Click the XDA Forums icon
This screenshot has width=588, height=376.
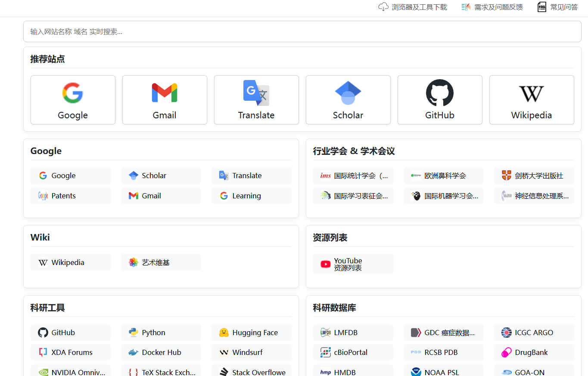[x=43, y=352]
